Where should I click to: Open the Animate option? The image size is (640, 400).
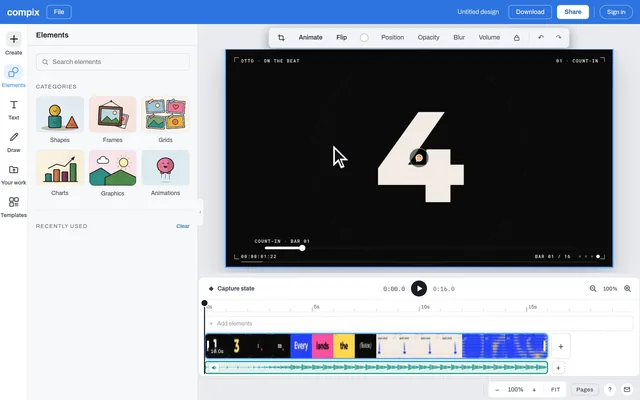(x=310, y=37)
